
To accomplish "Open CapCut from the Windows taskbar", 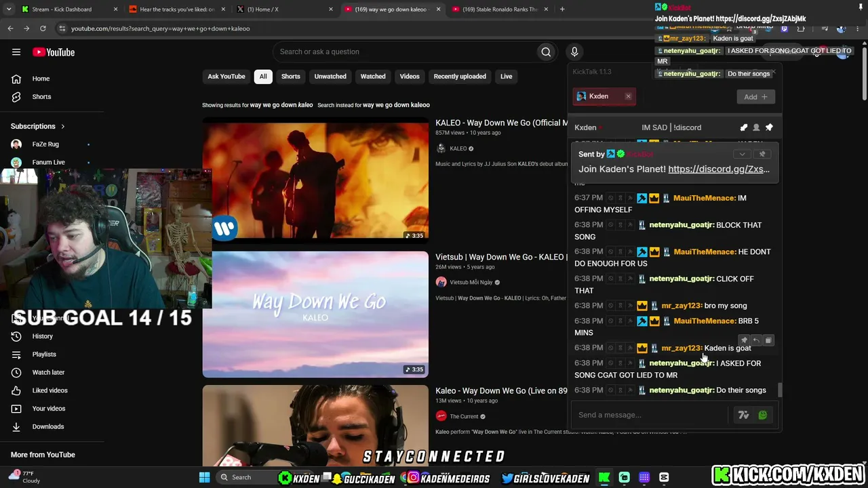I will click(664, 477).
